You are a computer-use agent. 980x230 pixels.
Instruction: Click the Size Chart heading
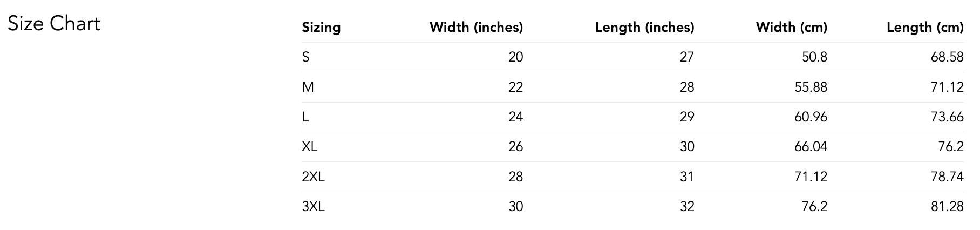click(54, 24)
